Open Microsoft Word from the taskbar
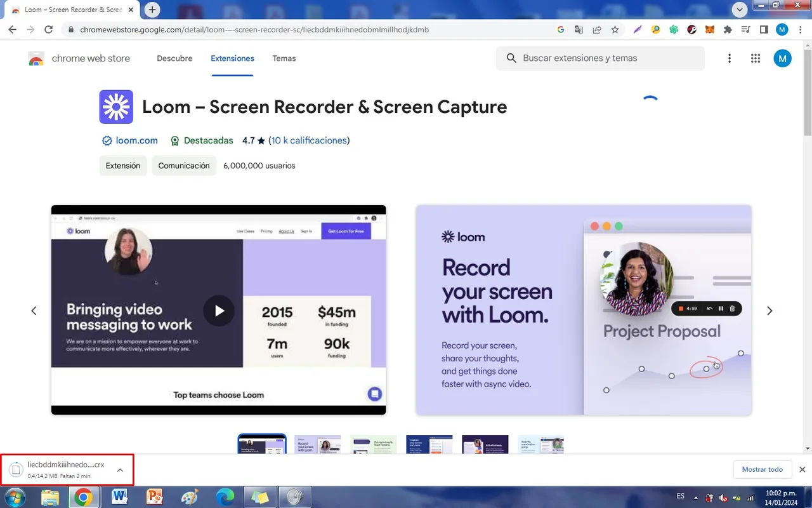 click(x=119, y=497)
